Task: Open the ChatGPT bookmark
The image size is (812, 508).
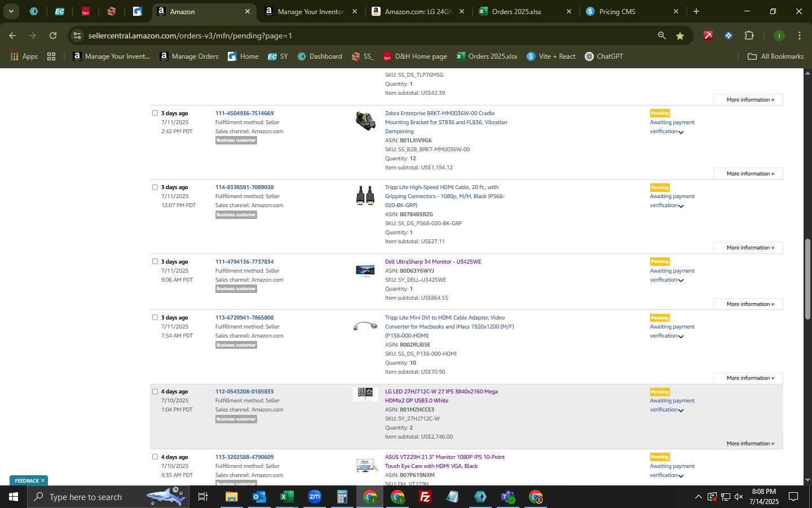Action: pos(604,56)
